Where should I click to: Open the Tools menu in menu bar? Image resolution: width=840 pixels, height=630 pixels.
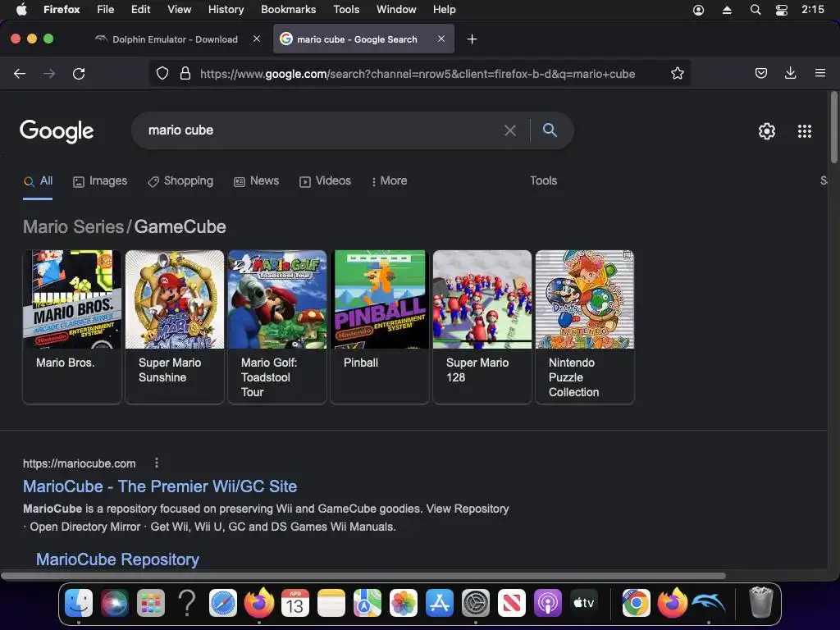(346, 10)
